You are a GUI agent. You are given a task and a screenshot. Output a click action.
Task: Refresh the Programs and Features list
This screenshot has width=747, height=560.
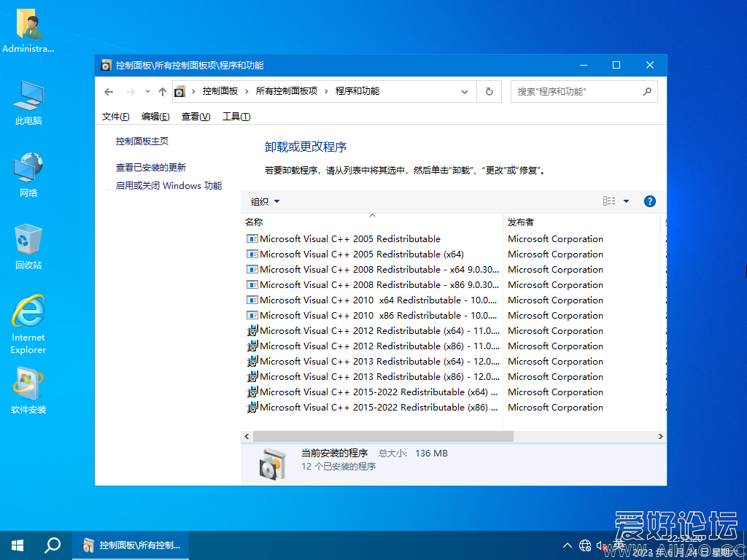coord(489,92)
